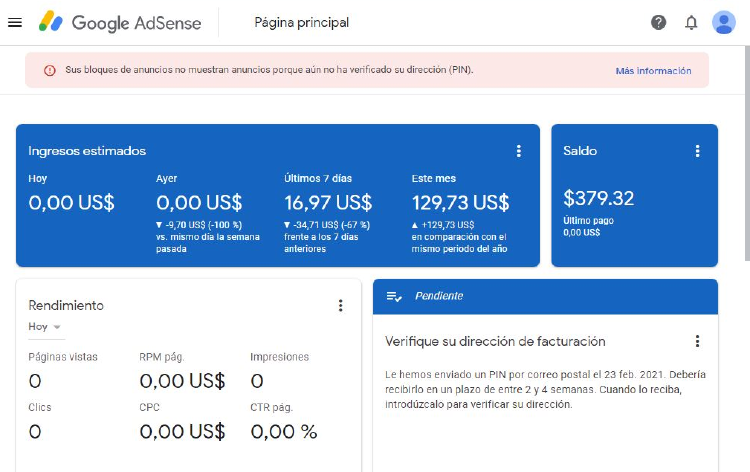Click the PIN alert banner message

tap(269, 70)
